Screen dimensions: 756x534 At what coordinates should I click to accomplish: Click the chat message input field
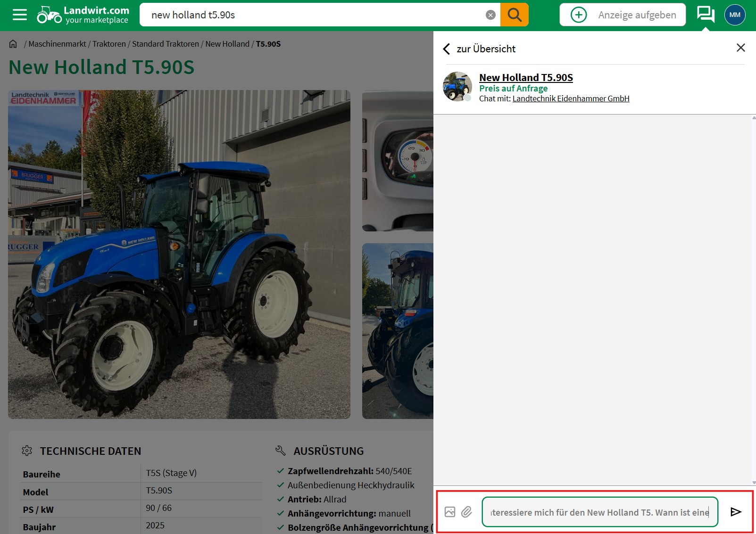[599, 512]
